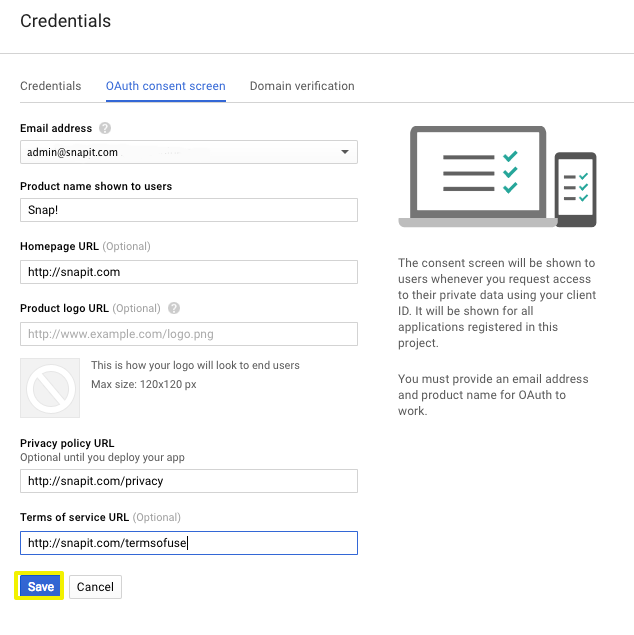Go to the Domain verification tab

coord(302,86)
